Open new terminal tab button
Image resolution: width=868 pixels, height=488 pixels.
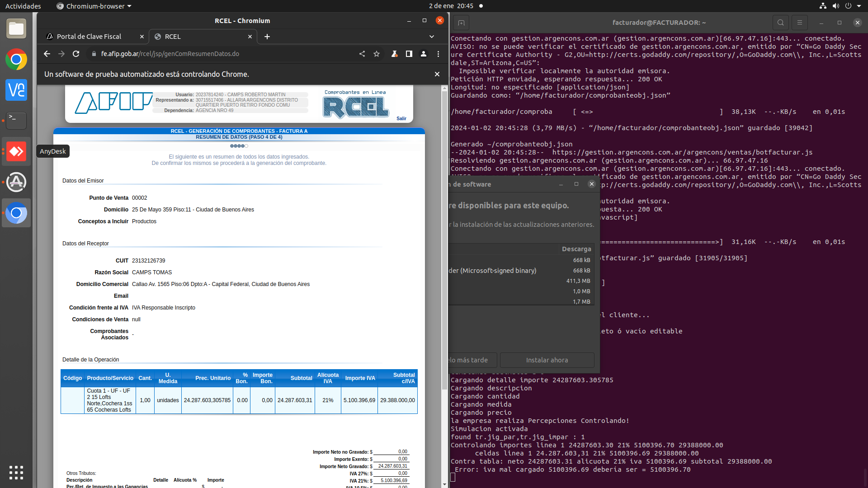click(461, 23)
